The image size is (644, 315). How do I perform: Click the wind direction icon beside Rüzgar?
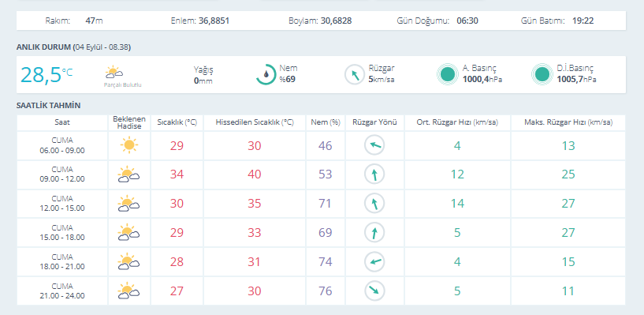354,74
